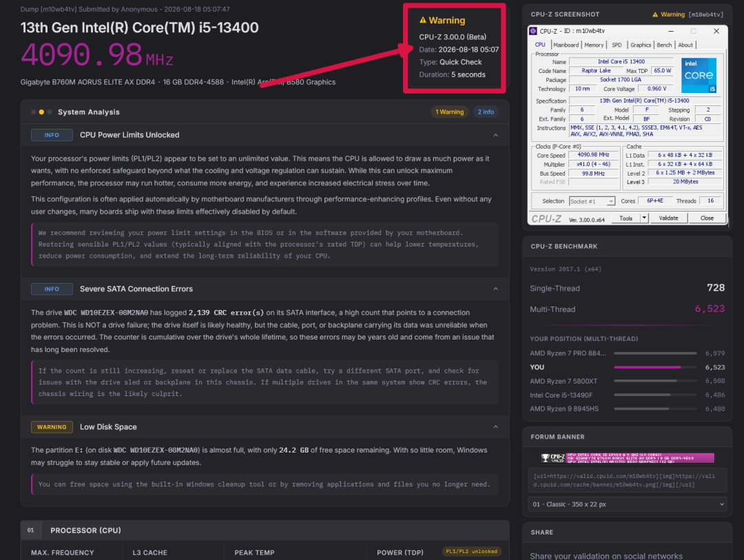Click the forum banner BBCode URL field
Screen dimensions: 744x560
pos(628,481)
